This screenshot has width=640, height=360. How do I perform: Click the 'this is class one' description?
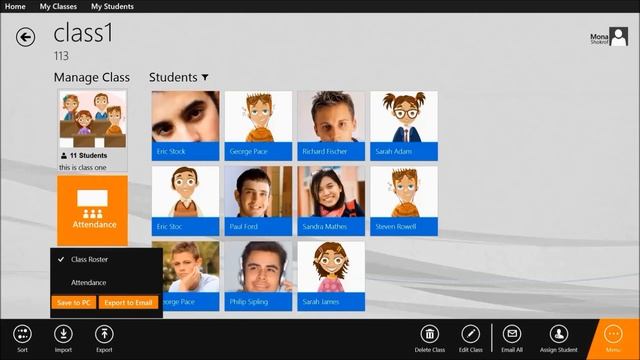pos(82,167)
